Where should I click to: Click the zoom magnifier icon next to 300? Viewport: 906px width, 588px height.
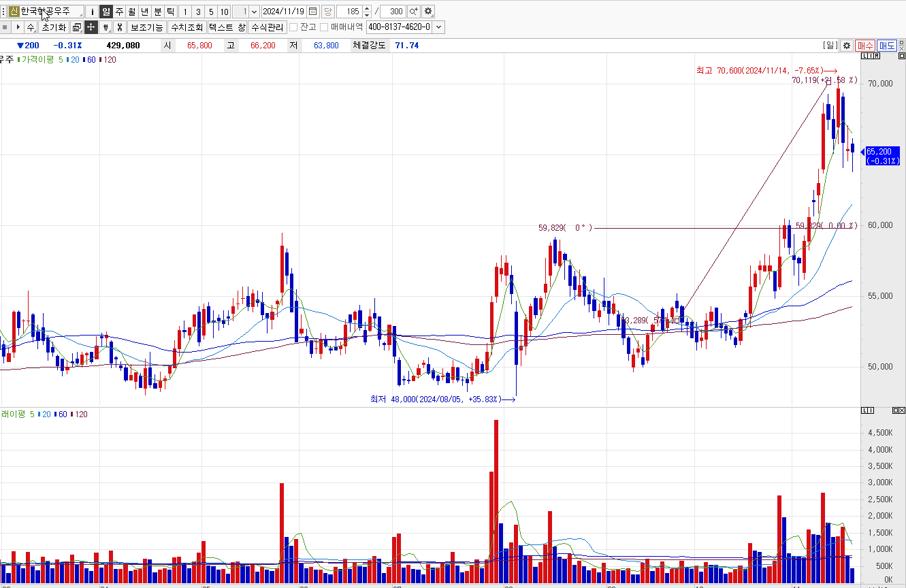coord(413,12)
